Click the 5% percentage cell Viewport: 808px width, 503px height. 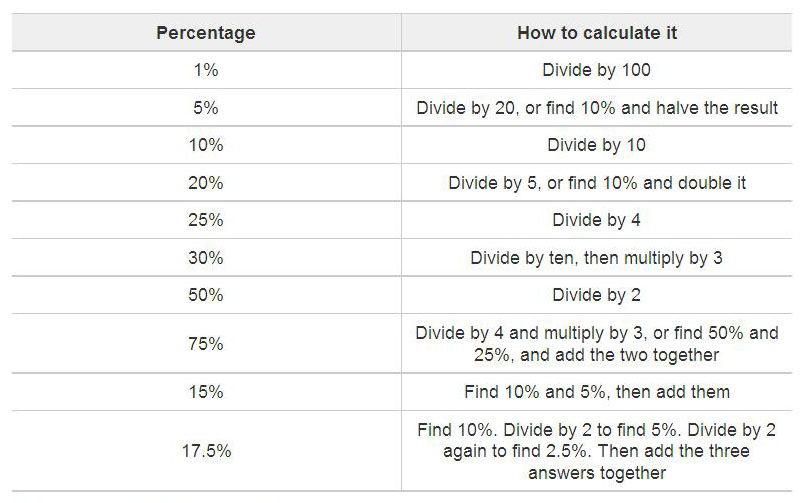pos(206,108)
